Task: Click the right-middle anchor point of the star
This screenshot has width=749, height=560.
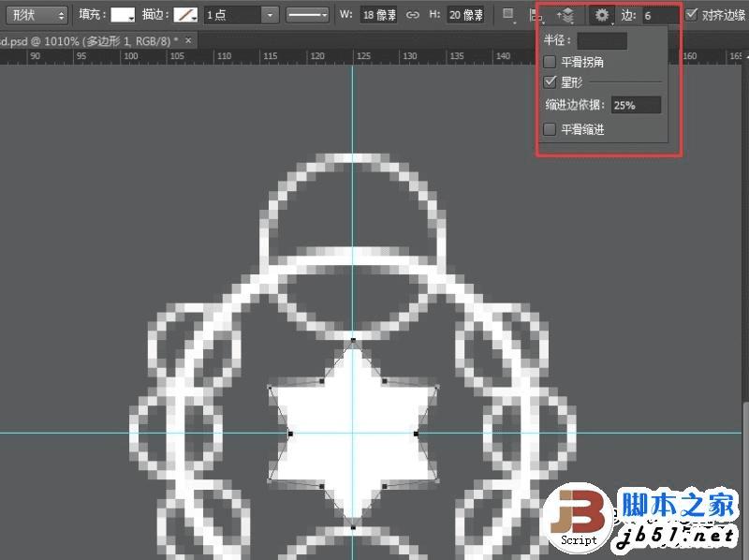Action: [416, 434]
